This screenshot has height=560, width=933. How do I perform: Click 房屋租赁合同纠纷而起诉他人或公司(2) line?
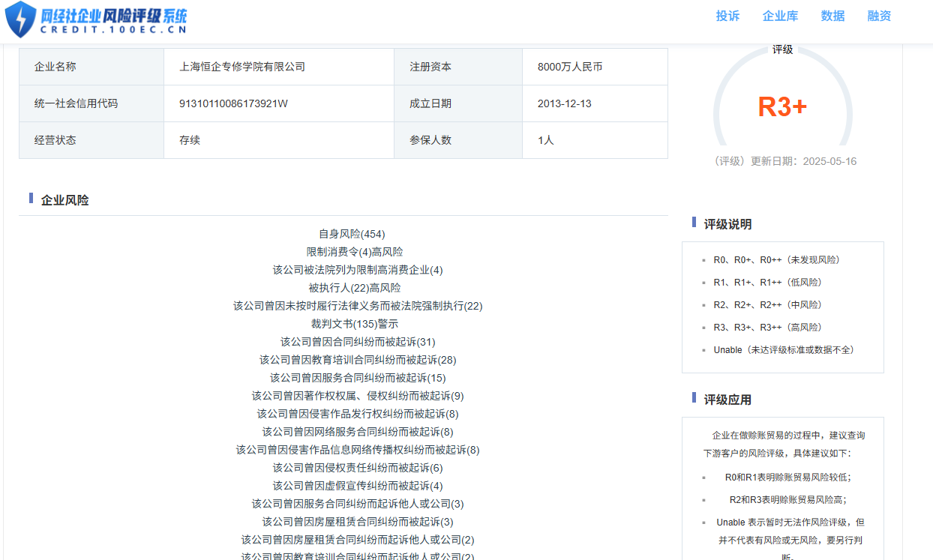pyautogui.click(x=358, y=540)
